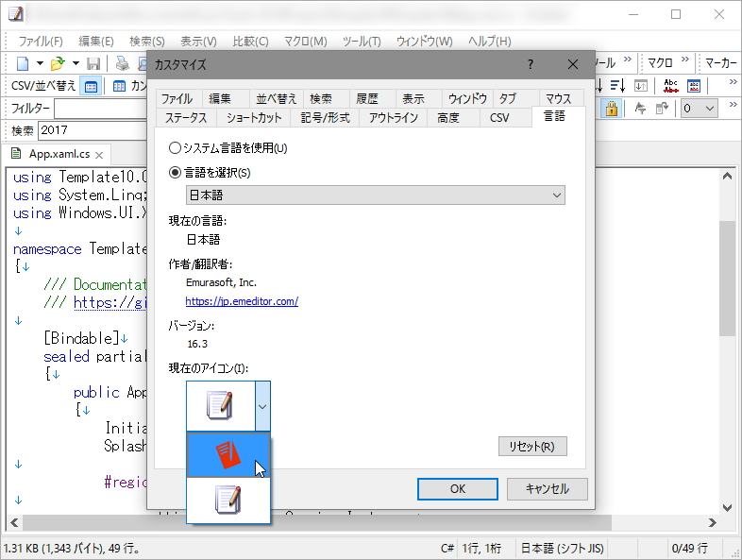This screenshot has width=742, height=560.
Task: Toggle the gold lock icon in filter bar
Action: coord(611,109)
